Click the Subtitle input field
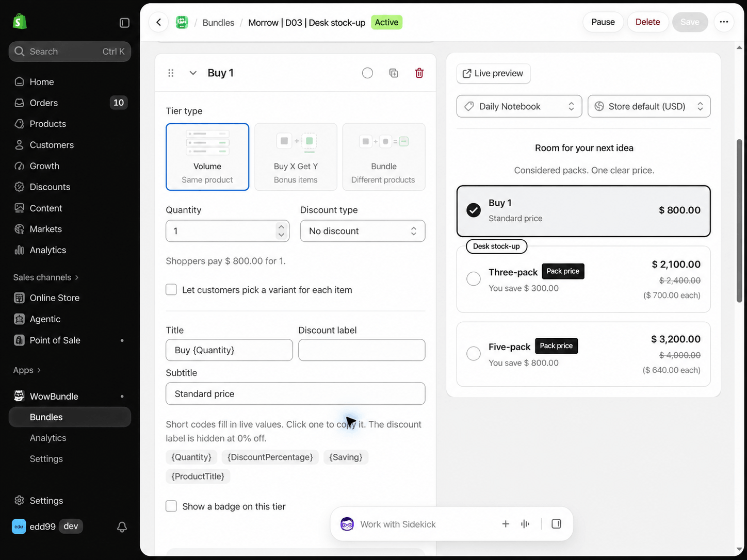 coord(295,394)
